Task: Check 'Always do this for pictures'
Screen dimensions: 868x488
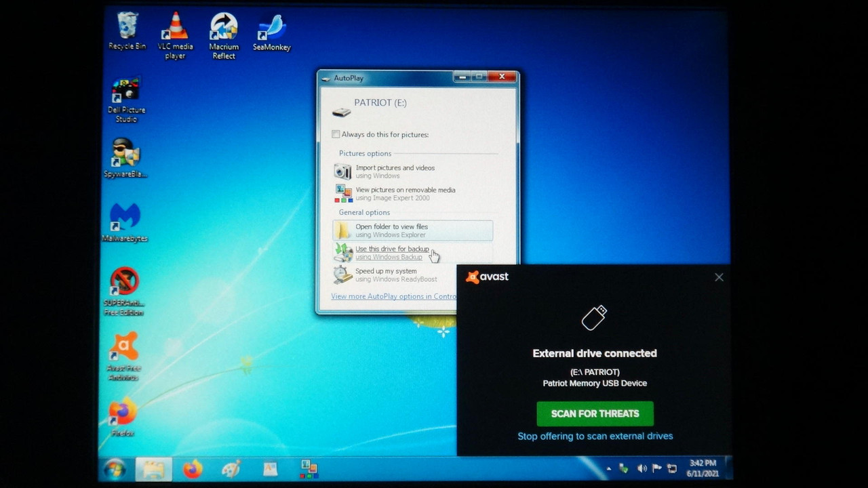Action: coord(336,134)
